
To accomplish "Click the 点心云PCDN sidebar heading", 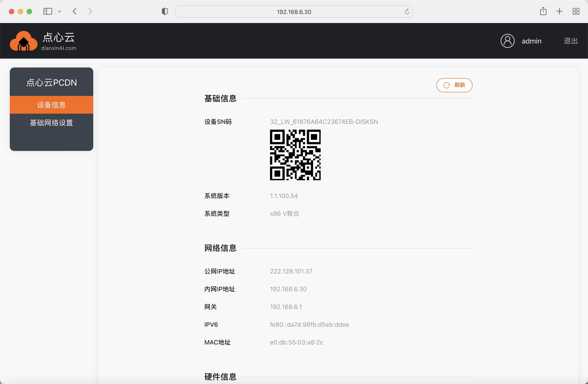I will click(x=51, y=83).
